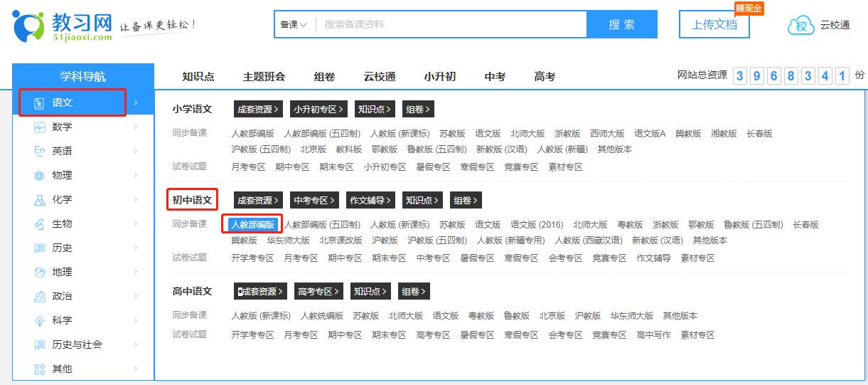Open 竞赛专区 link under 小学语文 试卷试题

click(x=522, y=167)
